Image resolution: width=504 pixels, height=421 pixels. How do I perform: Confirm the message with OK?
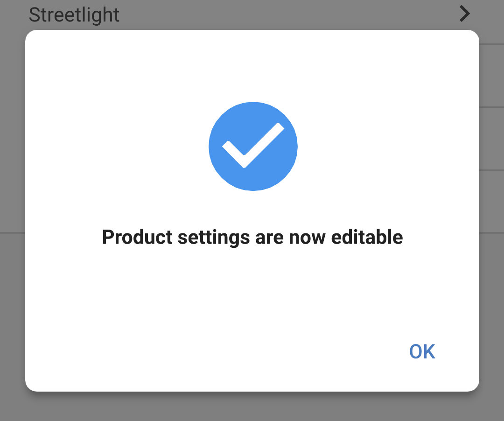[x=421, y=351]
